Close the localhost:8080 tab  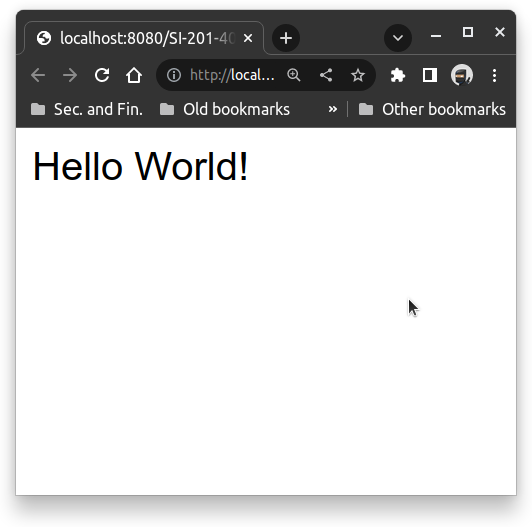[x=248, y=38]
